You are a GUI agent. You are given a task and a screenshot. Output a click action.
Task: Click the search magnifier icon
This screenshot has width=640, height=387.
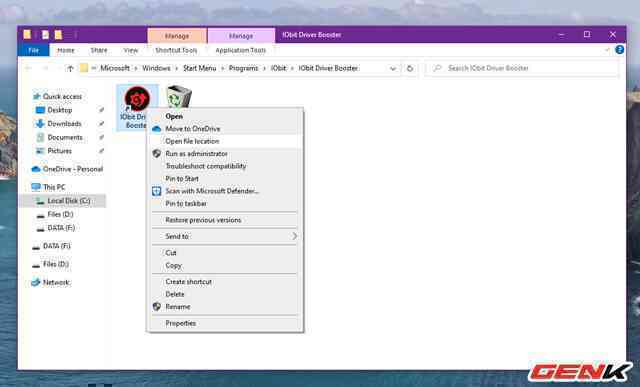(437, 68)
